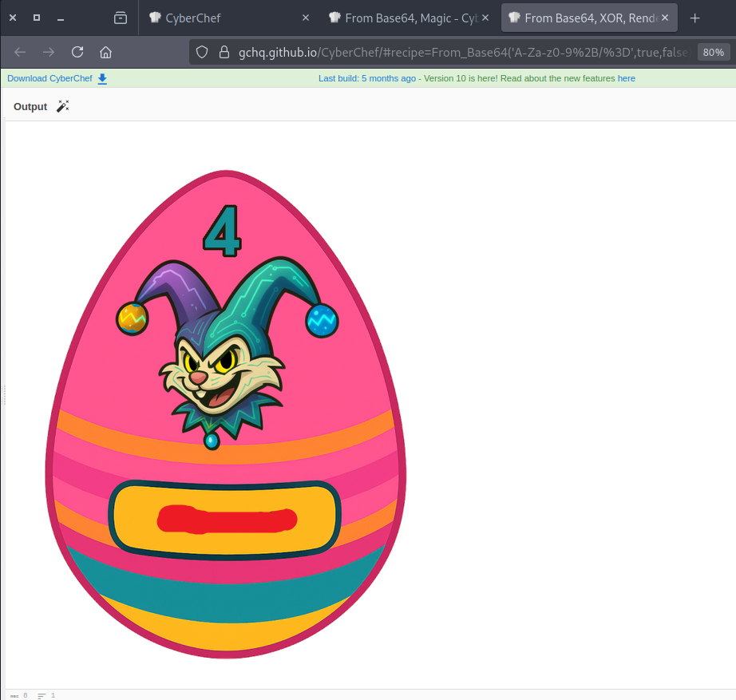Click the 80% zoom level indicator
The height and width of the screenshot is (700, 736).
713,52
